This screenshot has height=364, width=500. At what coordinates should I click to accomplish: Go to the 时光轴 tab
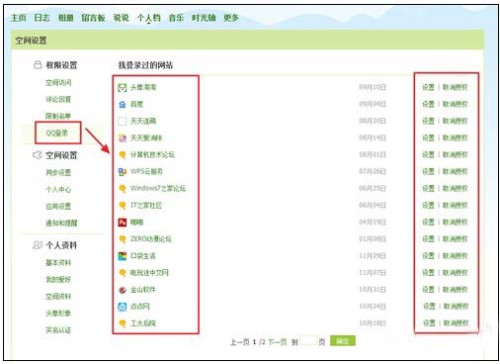204,18
